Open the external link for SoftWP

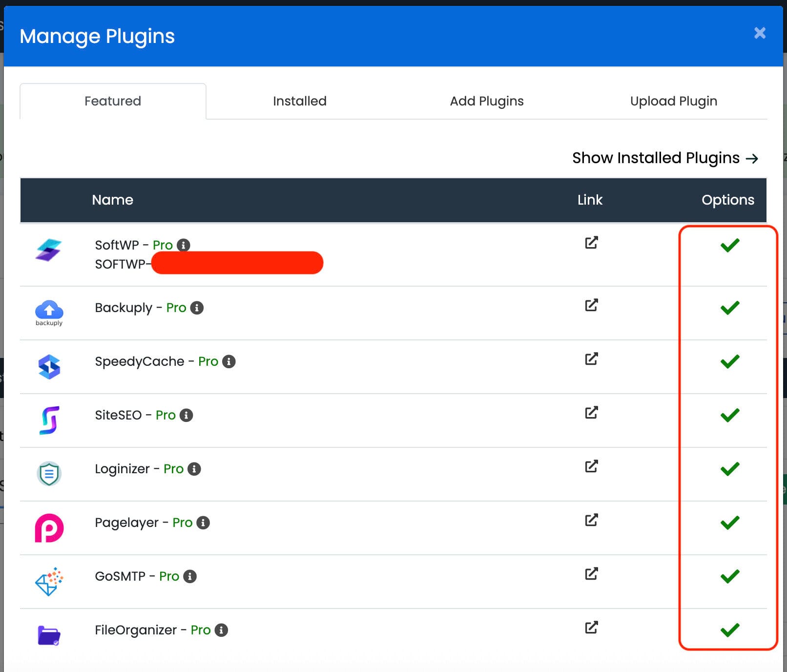pos(591,243)
